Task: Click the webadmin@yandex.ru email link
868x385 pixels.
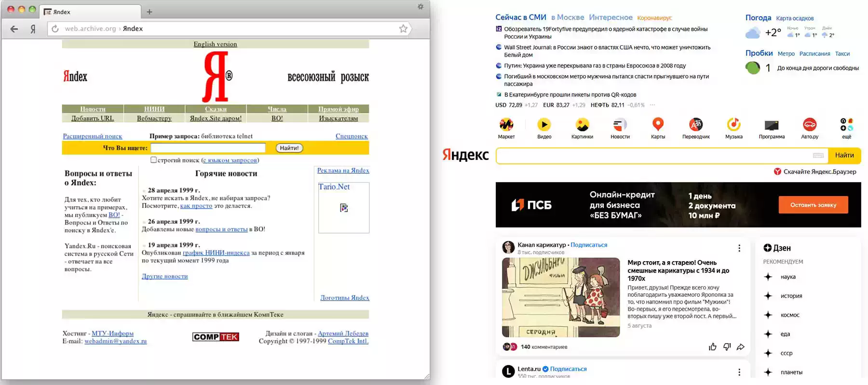Action: tap(116, 341)
